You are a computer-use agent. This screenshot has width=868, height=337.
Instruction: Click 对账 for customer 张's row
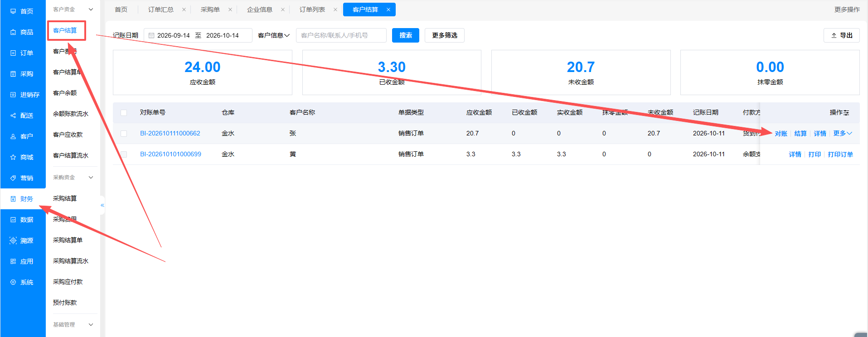point(781,134)
